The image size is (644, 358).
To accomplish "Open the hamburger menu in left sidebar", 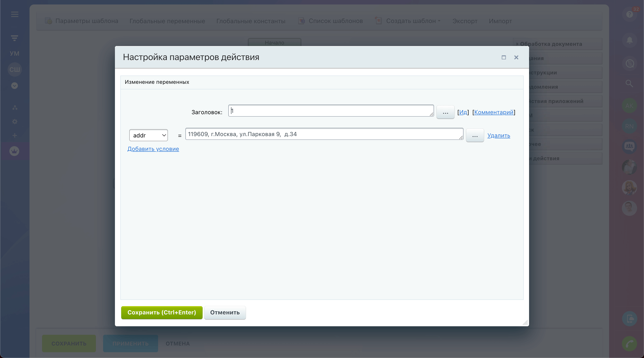I will [x=15, y=14].
